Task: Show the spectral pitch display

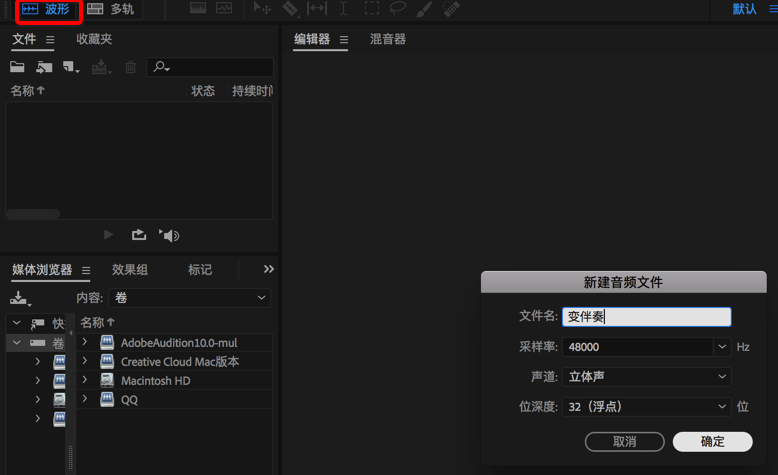Action: point(224,8)
